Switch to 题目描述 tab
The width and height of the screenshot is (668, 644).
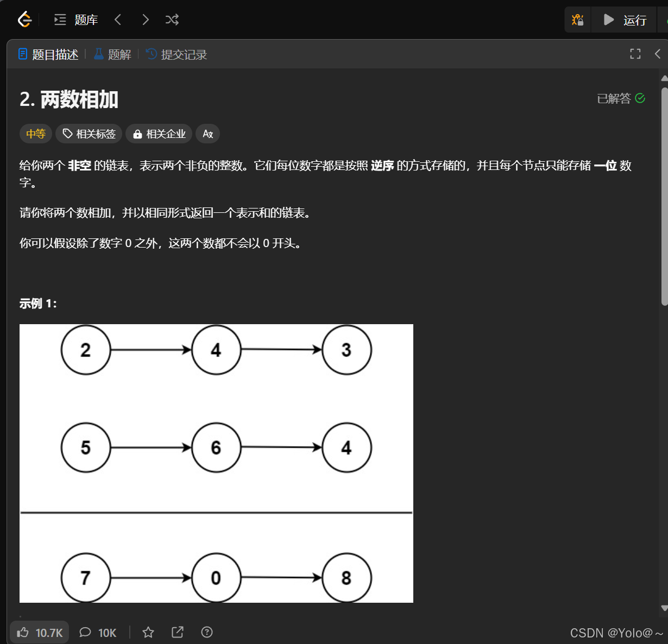(x=48, y=54)
